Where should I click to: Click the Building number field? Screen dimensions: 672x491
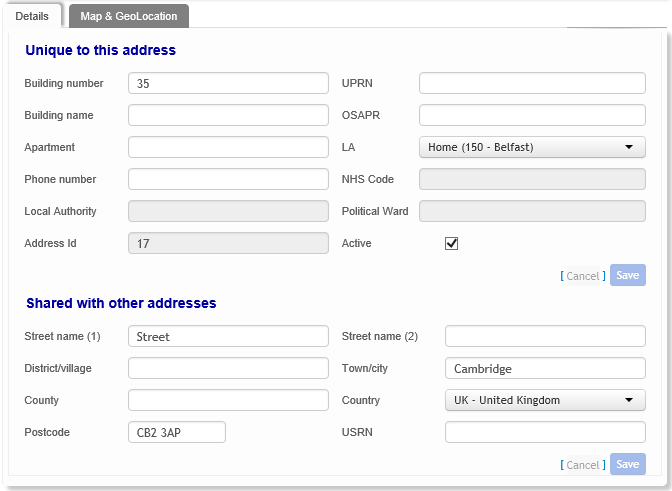pos(228,83)
